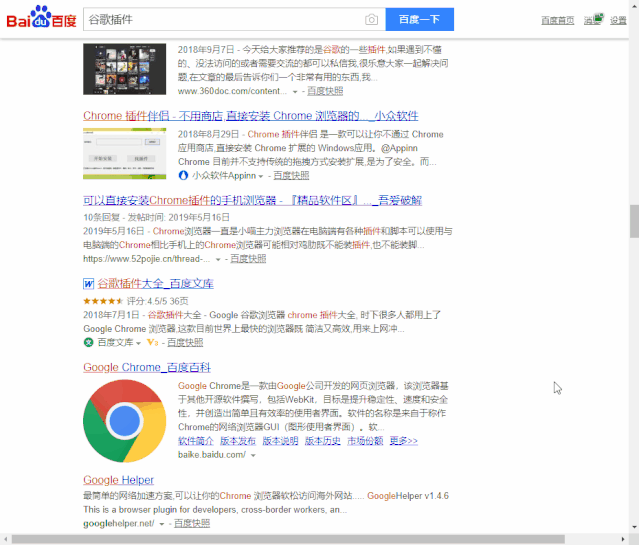Screen dimensions: 639x545
Task: Click the baike.baidu.com/ URL text
Action: point(212,455)
